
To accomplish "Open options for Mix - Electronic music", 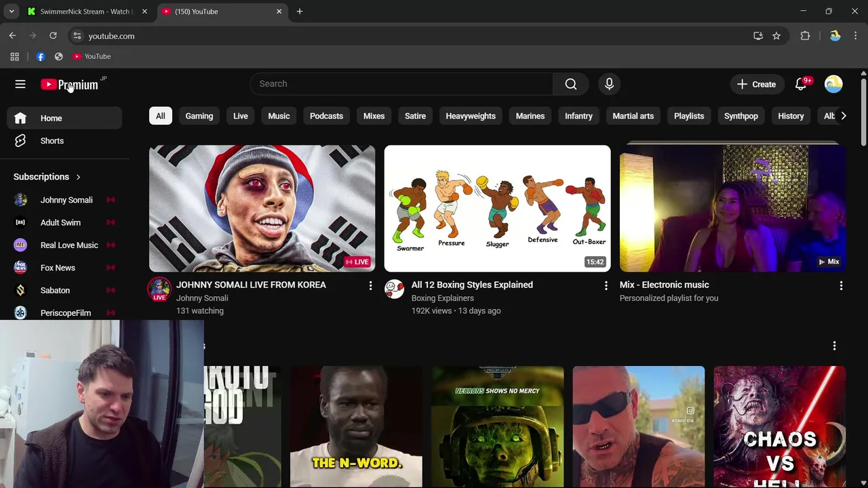I will point(841,286).
